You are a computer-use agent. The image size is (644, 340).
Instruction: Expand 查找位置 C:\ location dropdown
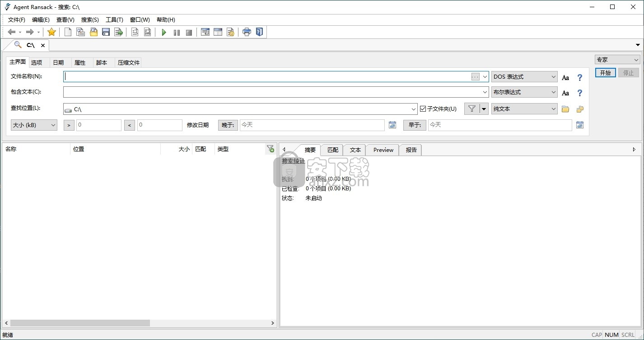click(x=414, y=109)
